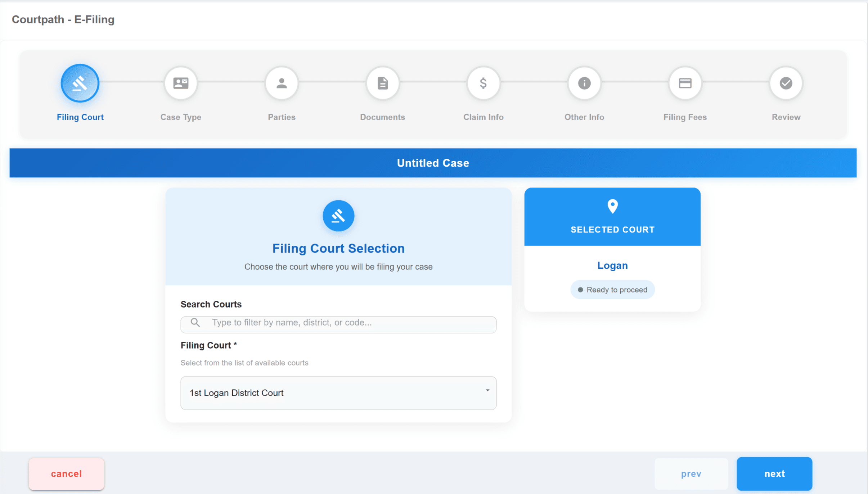
Task: Click the Case Type step label
Action: coord(181,117)
